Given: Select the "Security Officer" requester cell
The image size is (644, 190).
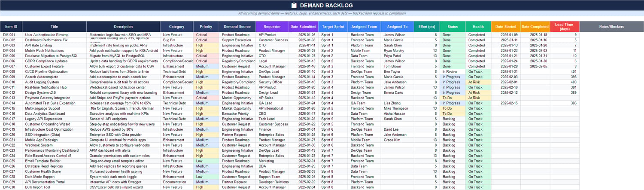Looking at the screenshot, I should (x=272, y=82).
